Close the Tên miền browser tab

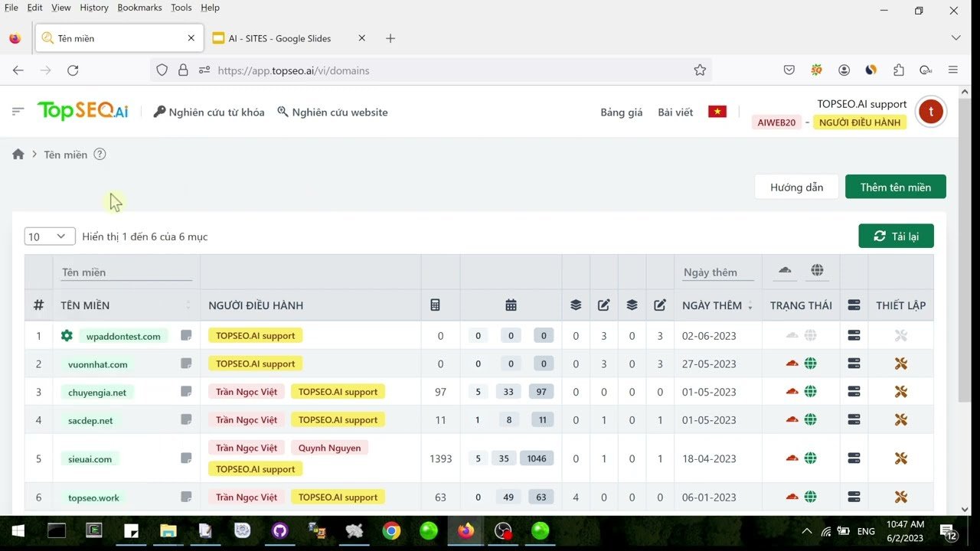click(x=191, y=38)
